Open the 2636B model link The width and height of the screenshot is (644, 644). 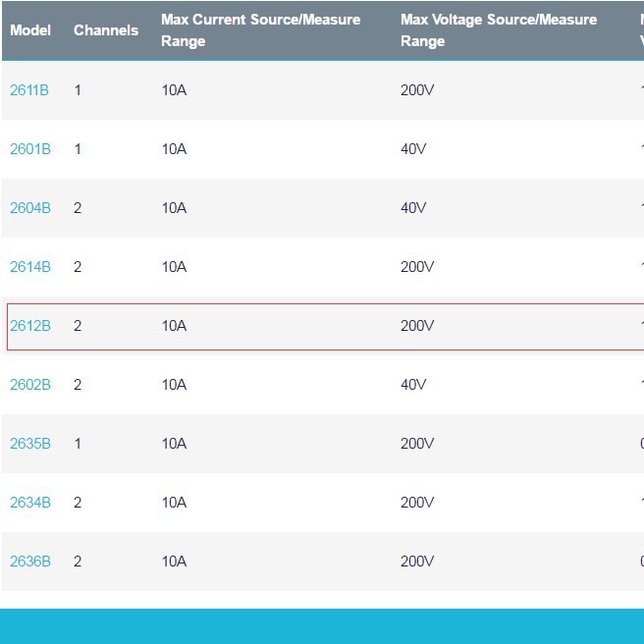30,562
